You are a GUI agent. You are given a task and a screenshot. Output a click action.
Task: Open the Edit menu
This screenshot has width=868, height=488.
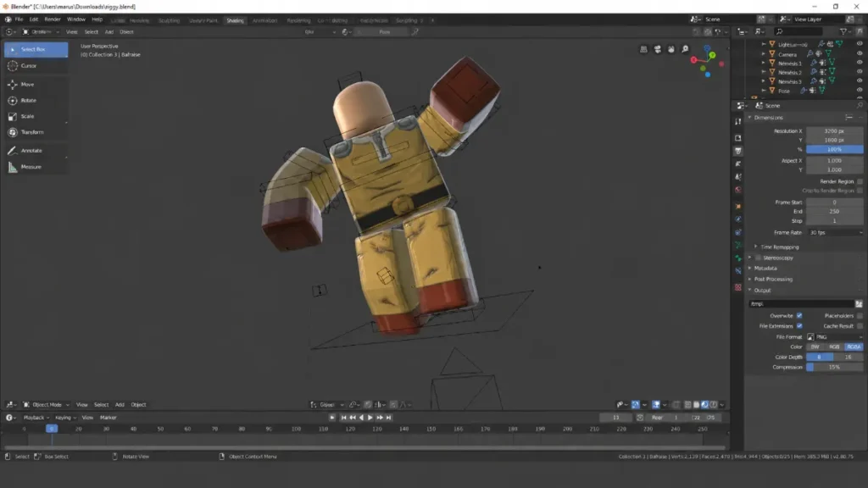tap(34, 19)
